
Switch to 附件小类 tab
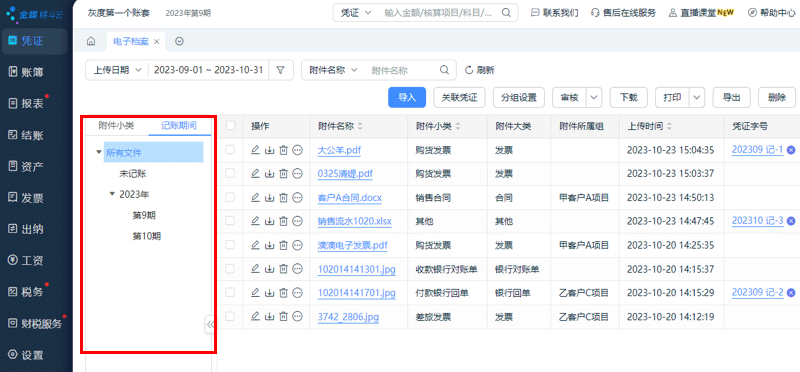(116, 126)
